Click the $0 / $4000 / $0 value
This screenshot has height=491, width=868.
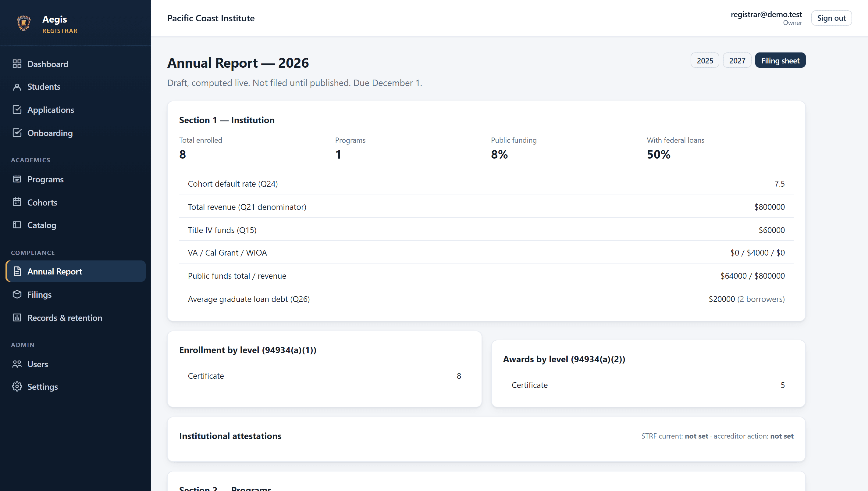coord(757,253)
